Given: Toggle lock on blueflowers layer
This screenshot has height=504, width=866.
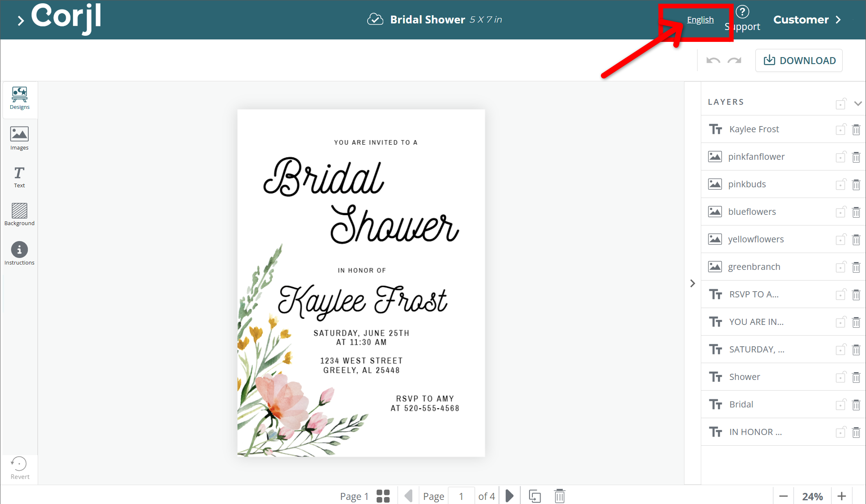Looking at the screenshot, I should tap(841, 212).
